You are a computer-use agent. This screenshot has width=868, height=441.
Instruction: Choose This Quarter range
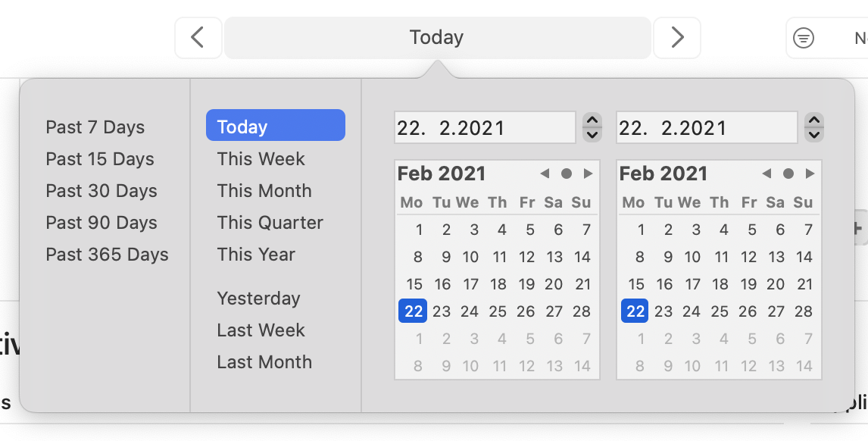click(270, 223)
